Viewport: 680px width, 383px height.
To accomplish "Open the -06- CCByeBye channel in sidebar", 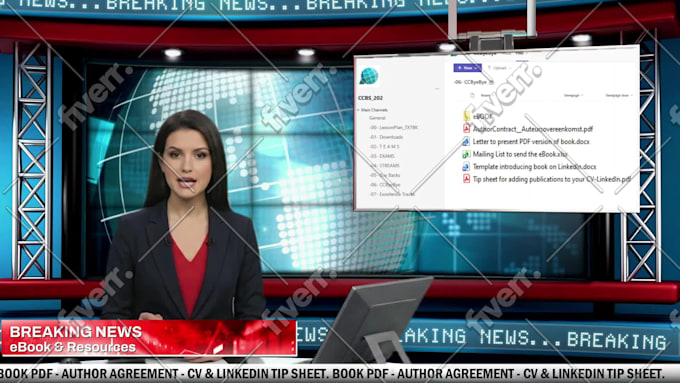I will (385, 185).
